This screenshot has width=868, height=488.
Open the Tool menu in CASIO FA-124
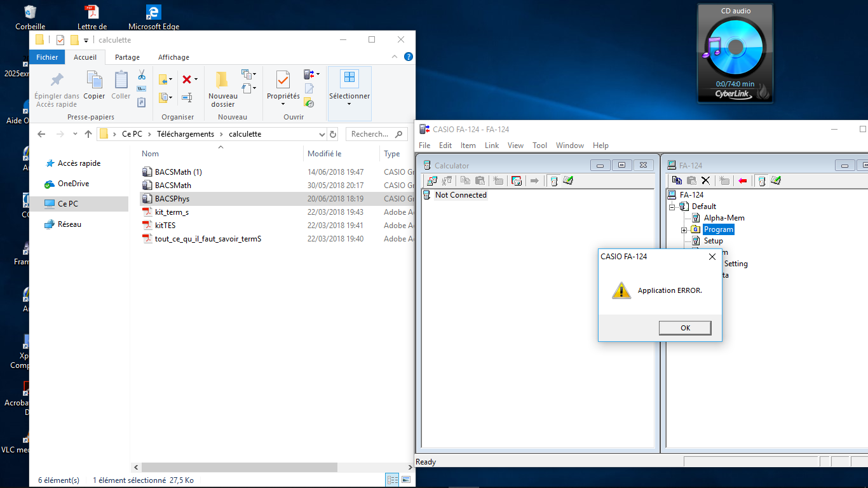539,146
